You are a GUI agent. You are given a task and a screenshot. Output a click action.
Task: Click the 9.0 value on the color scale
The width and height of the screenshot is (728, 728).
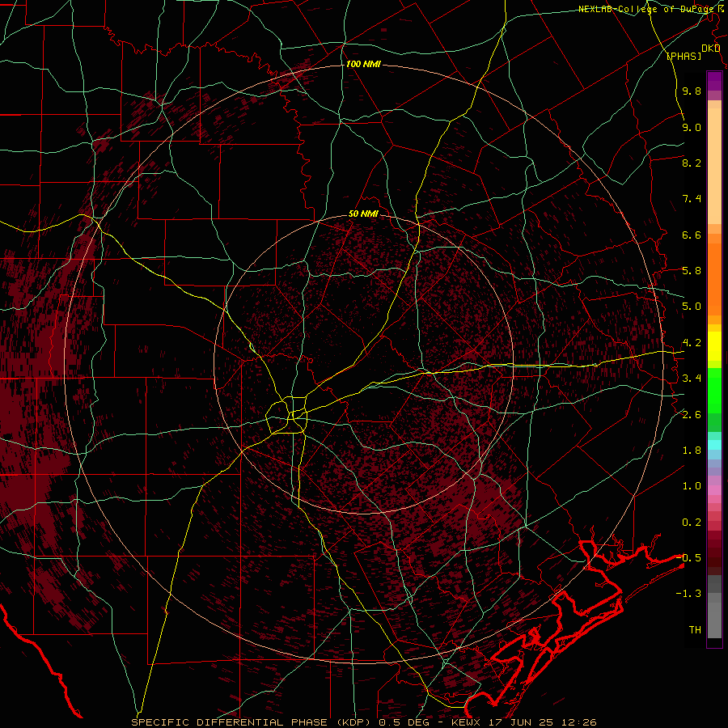pyautogui.click(x=692, y=127)
